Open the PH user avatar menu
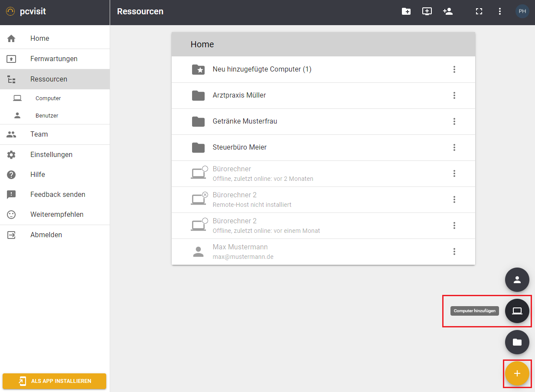This screenshot has width=535, height=392. tap(522, 11)
